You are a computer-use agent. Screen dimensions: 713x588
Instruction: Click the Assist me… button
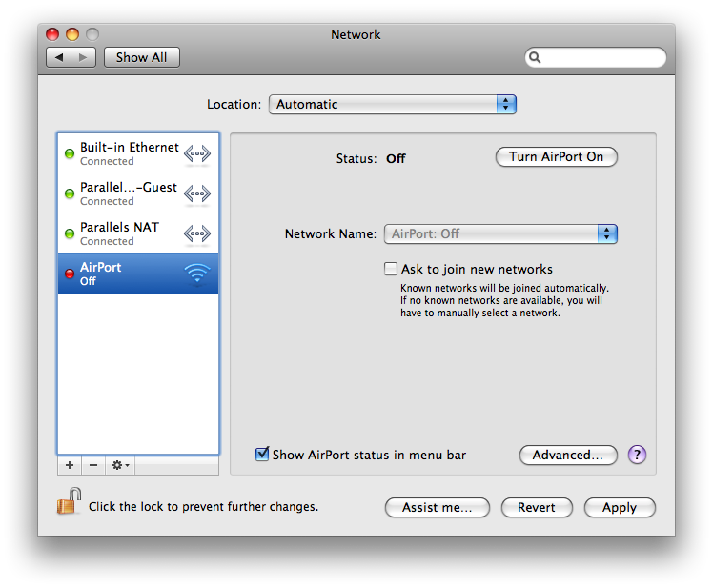point(437,508)
